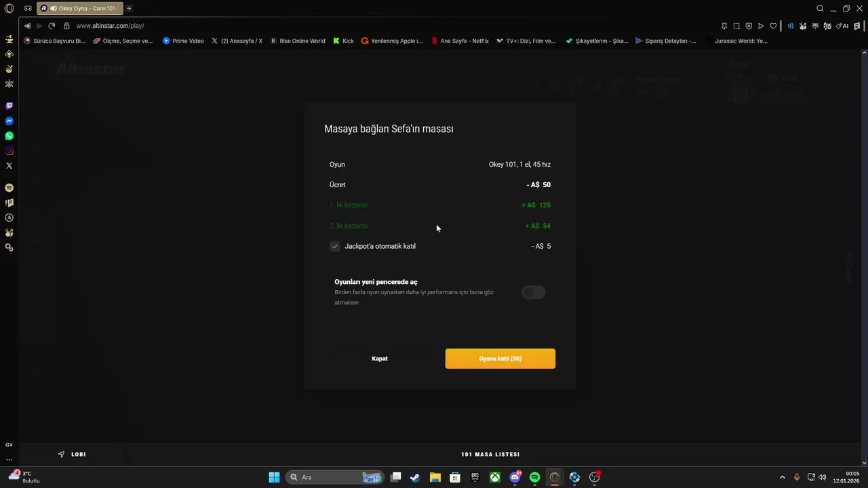Open volume control in system tray
Image resolution: width=868 pixels, height=488 pixels.
[823, 477]
